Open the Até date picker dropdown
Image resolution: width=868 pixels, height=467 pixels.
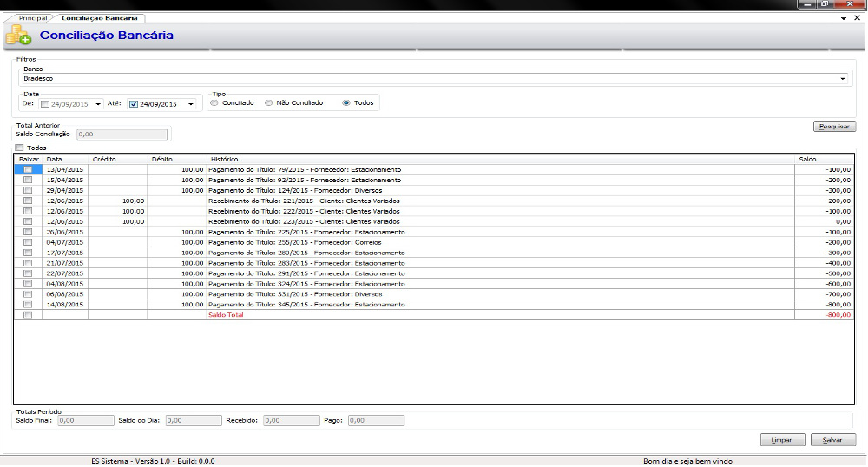pos(190,104)
